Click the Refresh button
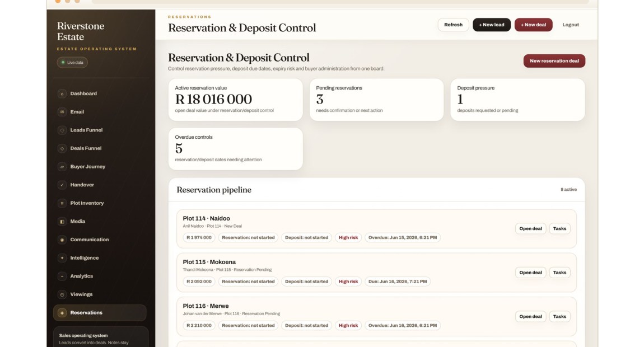This screenshot has height=347, width=644. pyautogui.click(x=453, y=25)
